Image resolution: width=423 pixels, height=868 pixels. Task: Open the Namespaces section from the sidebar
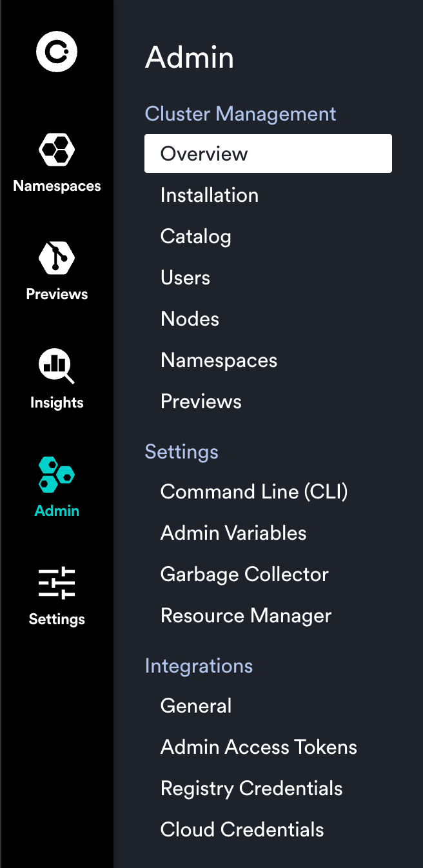point(57,161)
